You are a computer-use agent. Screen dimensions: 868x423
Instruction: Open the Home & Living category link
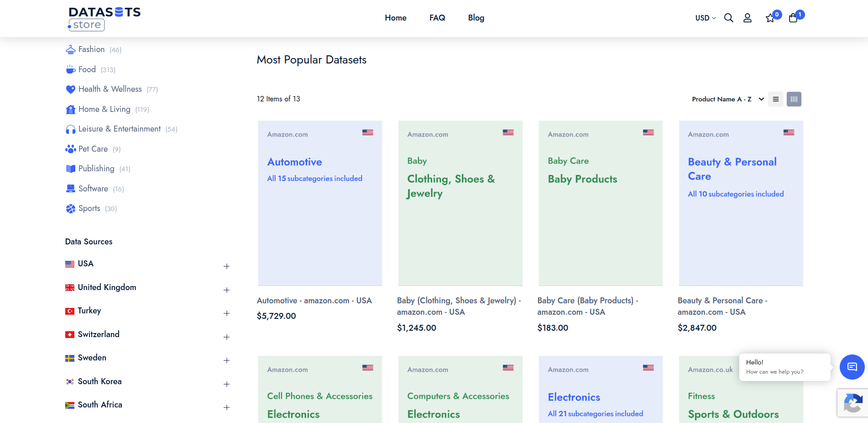click(105, 109)
